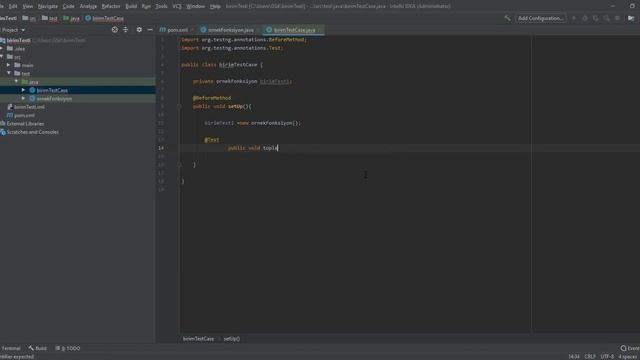
Task: Select External Libraries in the project tree
Action: click(x=25, y=124)
